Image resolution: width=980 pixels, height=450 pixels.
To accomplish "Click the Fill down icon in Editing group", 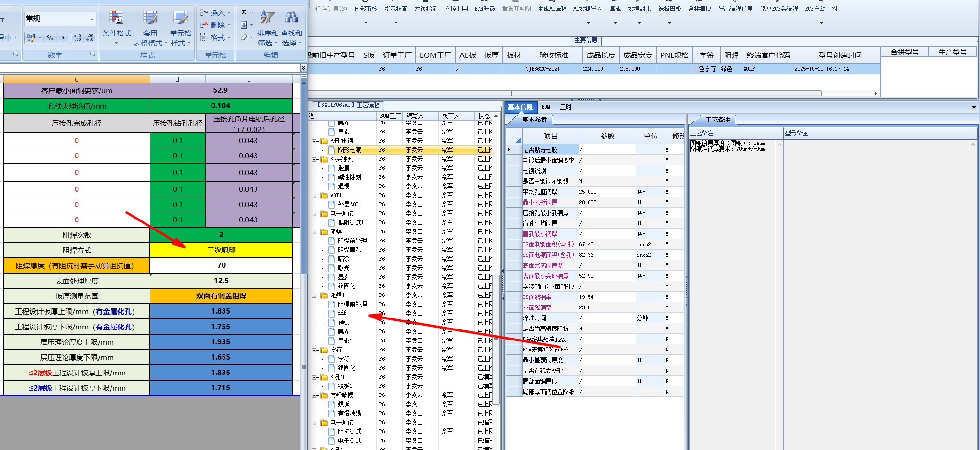I will point(244,25).
